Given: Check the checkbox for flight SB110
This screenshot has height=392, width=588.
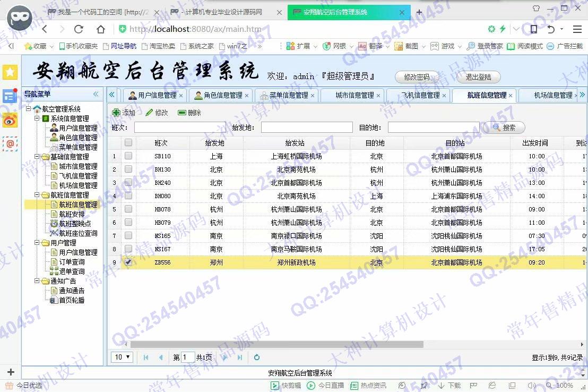Looking at the screenshot, I should pos(128,156).
